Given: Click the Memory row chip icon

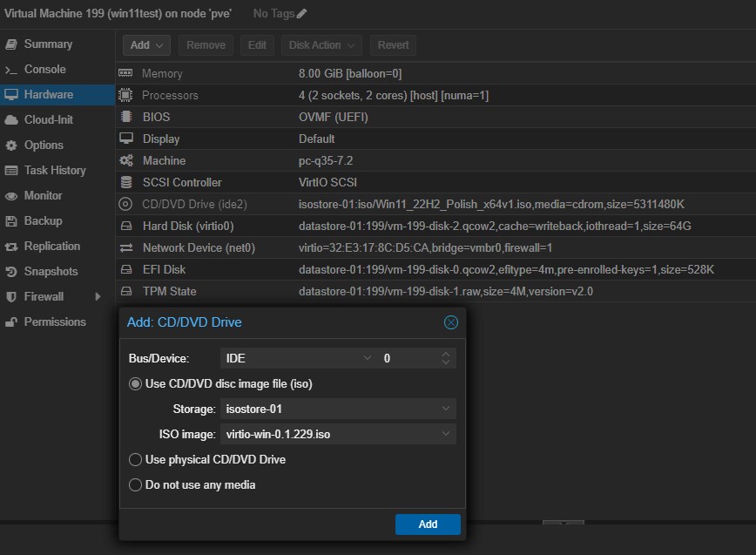Looking at the screenshot, I should point(125,74).
